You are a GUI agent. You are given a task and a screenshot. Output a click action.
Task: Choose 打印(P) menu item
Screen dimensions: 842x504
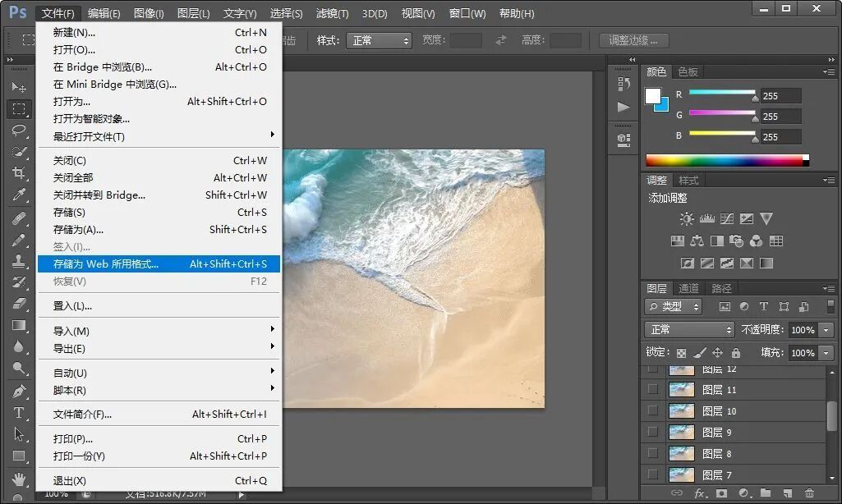[159, 438]
